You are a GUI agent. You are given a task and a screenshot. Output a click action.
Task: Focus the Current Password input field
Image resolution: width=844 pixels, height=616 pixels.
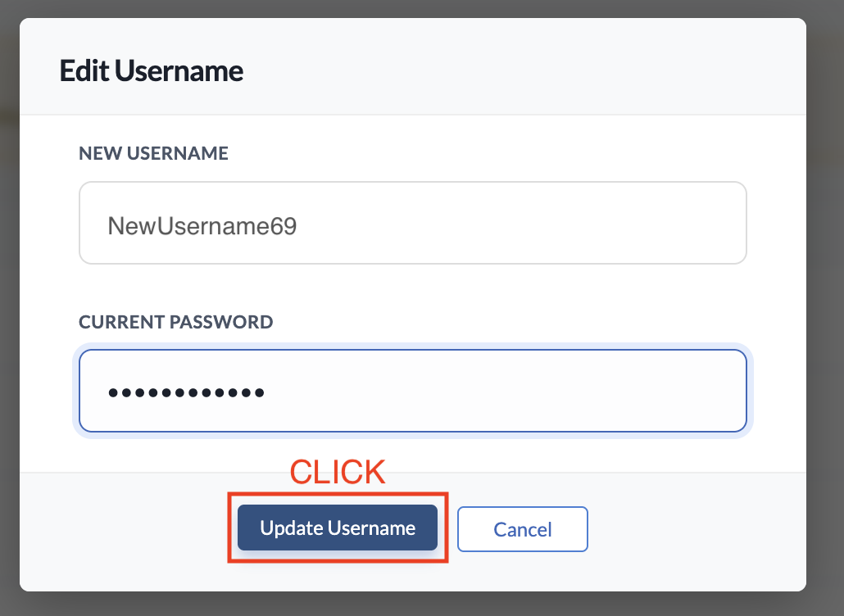[492, 392]
